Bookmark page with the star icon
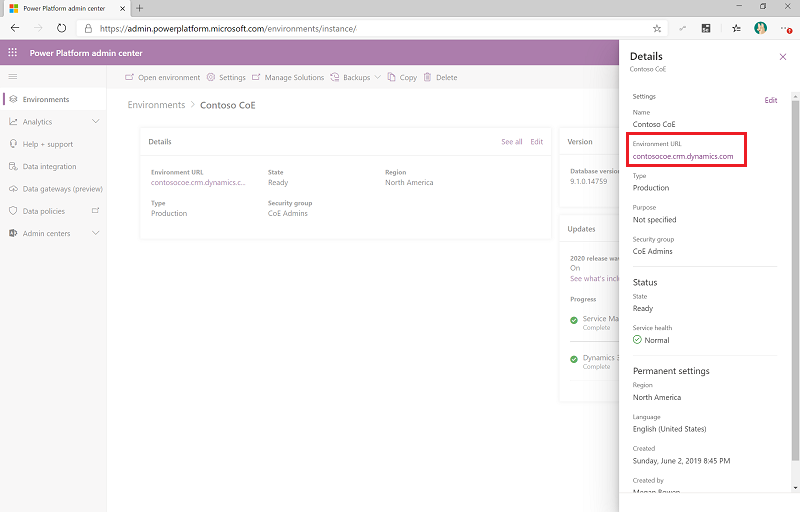Viewport: 800px width, 512px height. [657, 29]
